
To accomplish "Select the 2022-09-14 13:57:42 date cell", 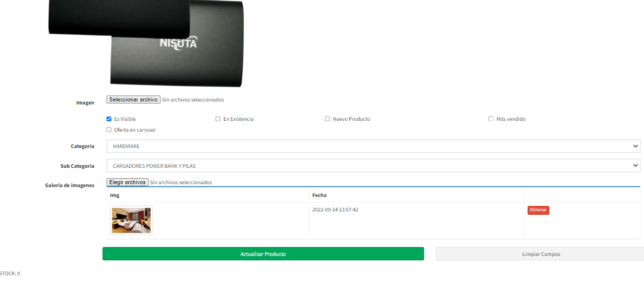I will click(335, 210).
